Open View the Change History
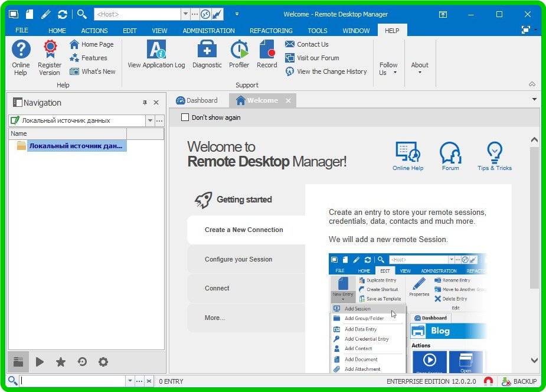The height and width of the screenshot is (392, 546). point(326,71)
